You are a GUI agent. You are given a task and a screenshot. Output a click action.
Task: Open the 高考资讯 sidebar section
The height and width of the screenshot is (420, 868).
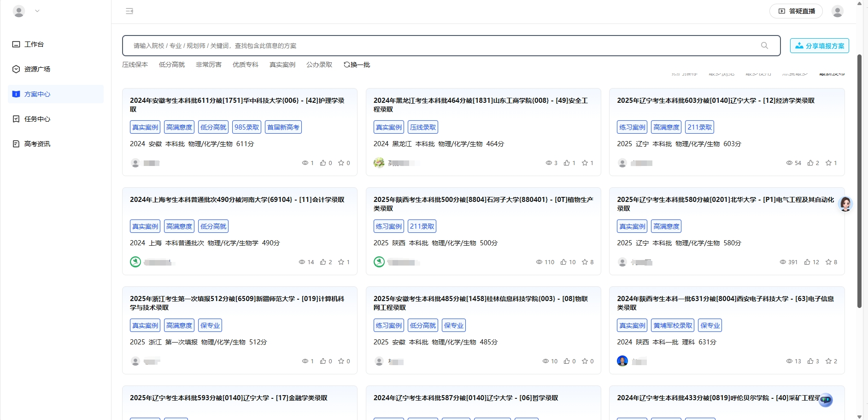click(37, 144)
